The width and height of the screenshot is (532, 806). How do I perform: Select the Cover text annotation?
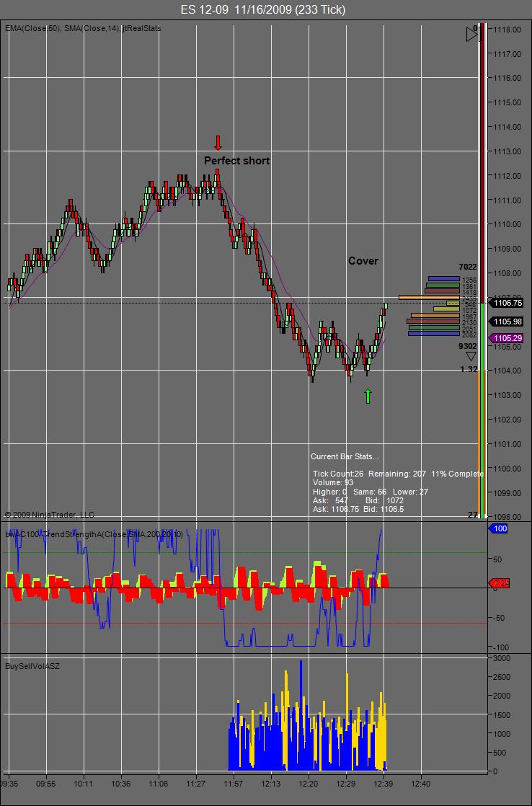pos(363,261)
